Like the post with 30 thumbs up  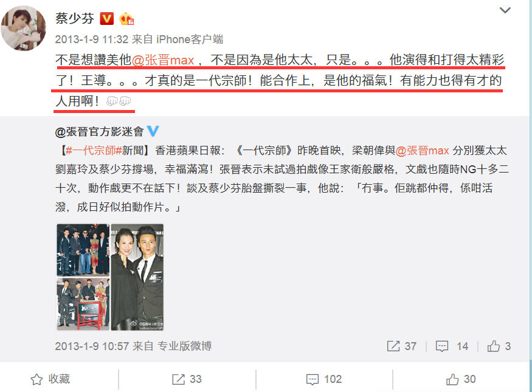(461, 379)
